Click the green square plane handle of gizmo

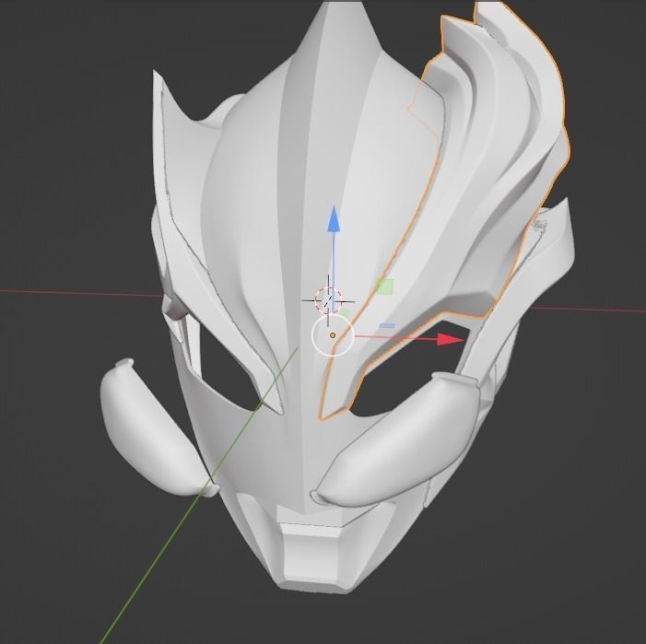click(385, 287)
